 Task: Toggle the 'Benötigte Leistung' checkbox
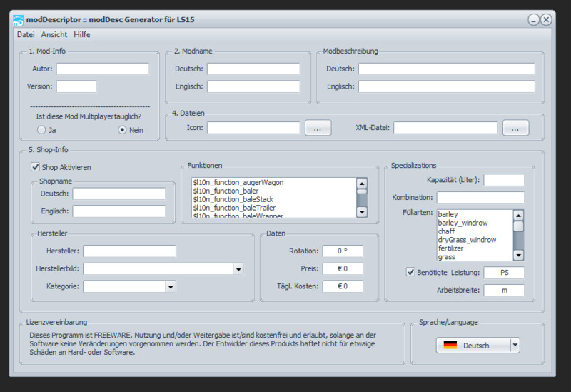pos(410,272)
